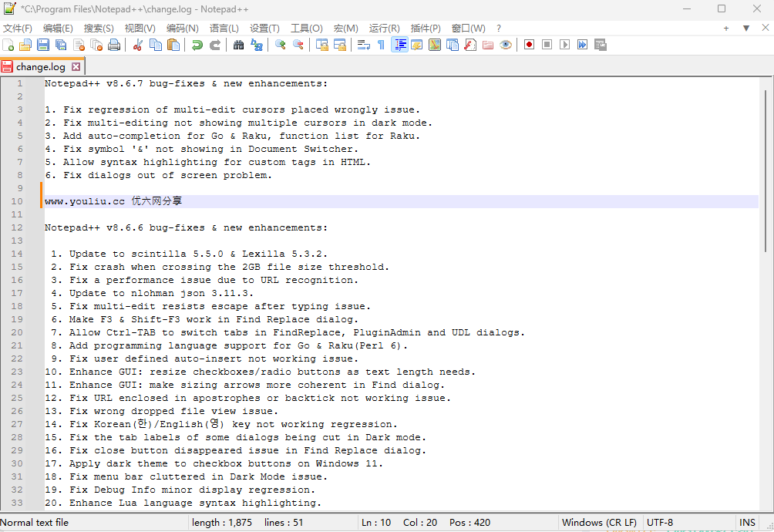Click the line 'Fix dialogs out of screen problem'
The width and height of the screenshot is (774, 532).
click(167, 175)
